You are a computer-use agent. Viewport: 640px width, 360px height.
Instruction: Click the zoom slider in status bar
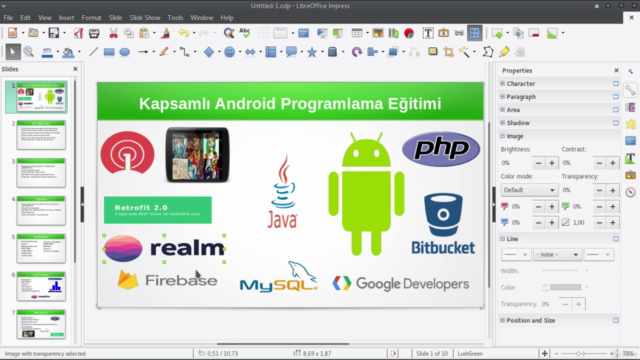pos(583,353)
